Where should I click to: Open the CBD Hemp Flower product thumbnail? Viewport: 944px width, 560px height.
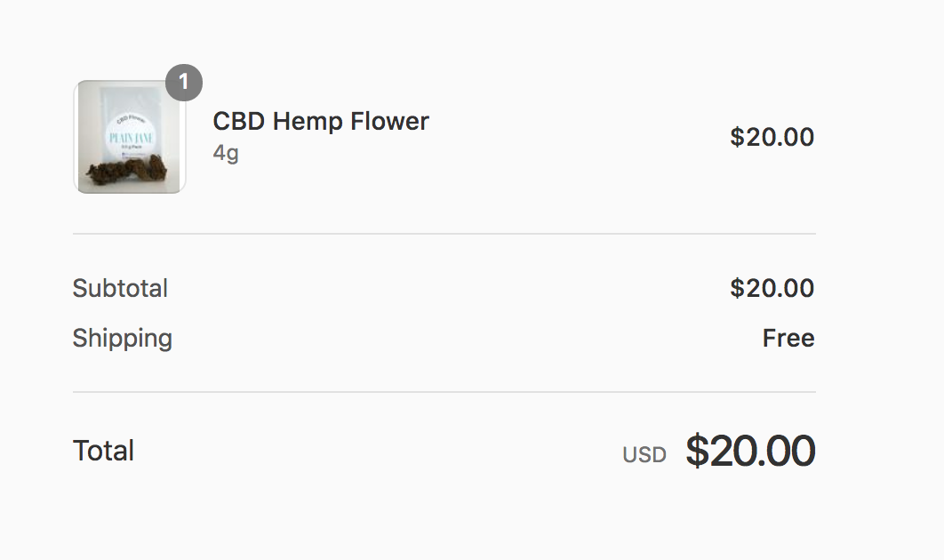pyautogui.click(x=130, y=137)
